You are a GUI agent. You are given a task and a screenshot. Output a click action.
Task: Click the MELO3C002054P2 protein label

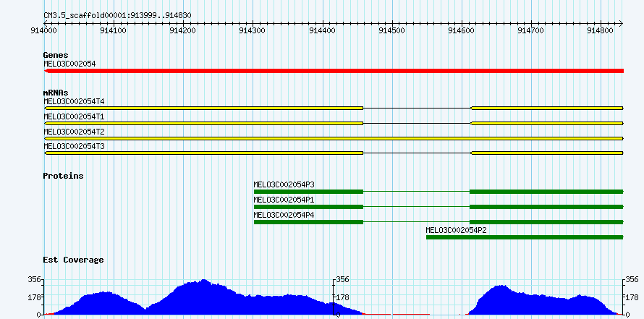coord(457,230)
